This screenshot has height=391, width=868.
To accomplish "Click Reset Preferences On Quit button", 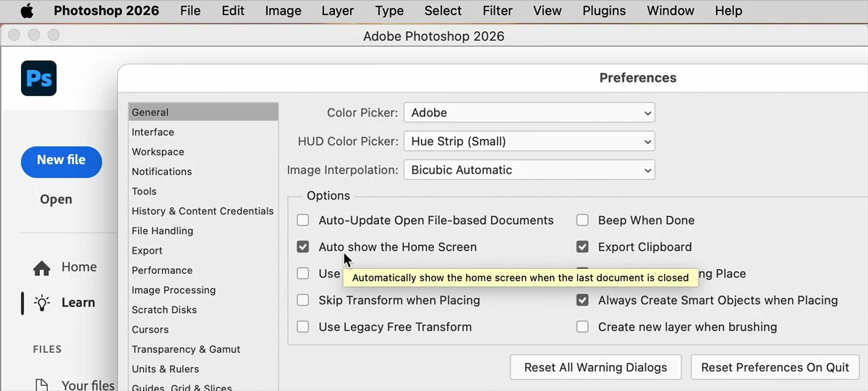I will tap(775, 367).
